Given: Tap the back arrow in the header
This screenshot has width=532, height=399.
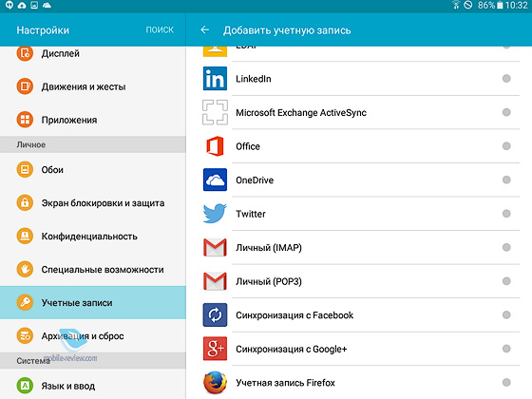Looking at the screenshot, I should point(204,30).
